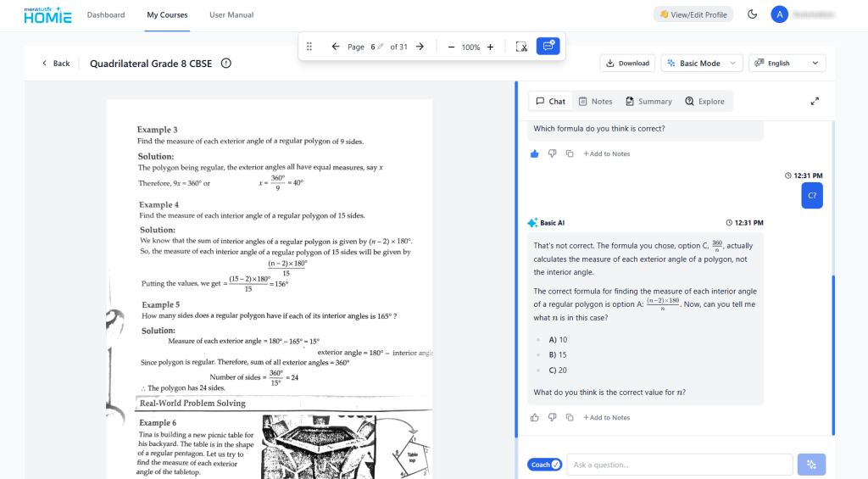The height and width of the screenshot is (479, 868).
Task: Dislike the latest Basic AI response
Action: click(552, 417)
